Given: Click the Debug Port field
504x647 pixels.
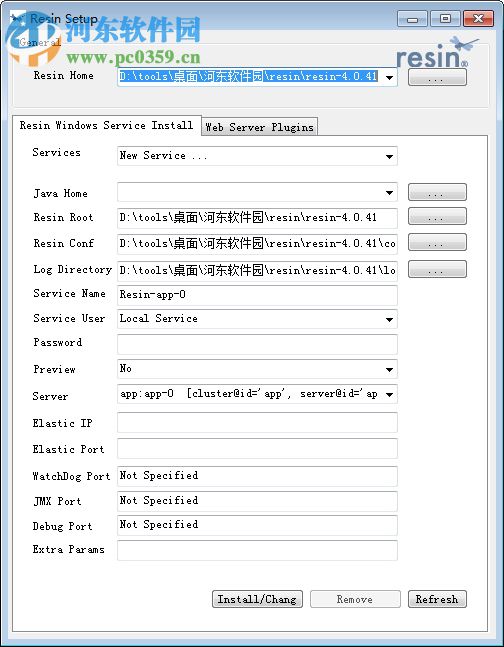Looking at the screenshot, I should (257, 525).
